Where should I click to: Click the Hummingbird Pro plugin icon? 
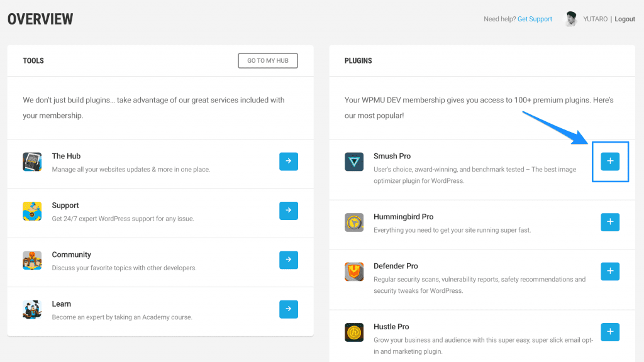tap(354, 222)
